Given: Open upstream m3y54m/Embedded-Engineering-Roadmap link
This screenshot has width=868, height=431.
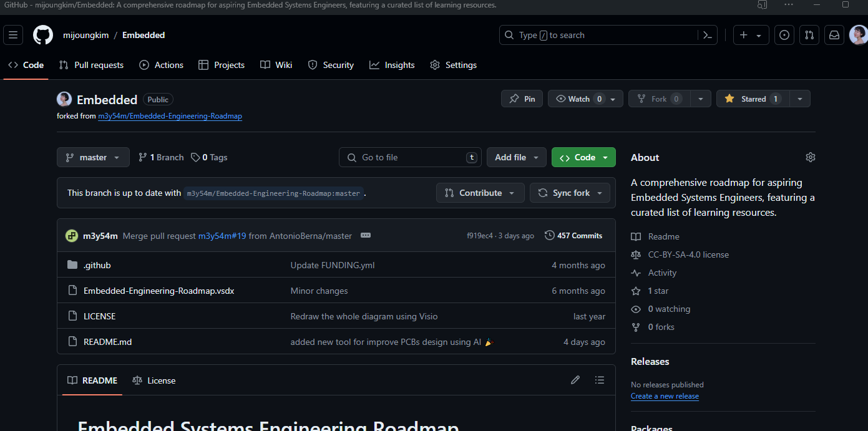Looking at the screenshot, I should 170,116.
